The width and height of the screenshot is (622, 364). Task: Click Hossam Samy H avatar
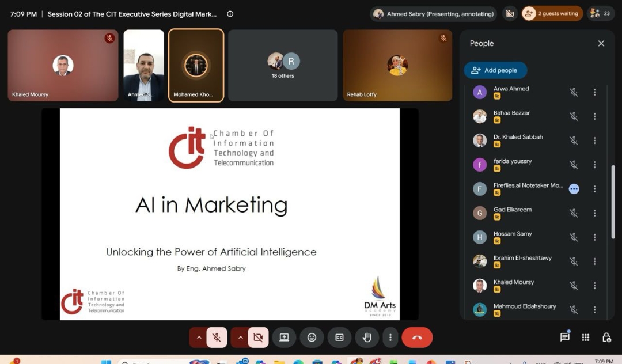pyautogui.click(x=480, y=237)
